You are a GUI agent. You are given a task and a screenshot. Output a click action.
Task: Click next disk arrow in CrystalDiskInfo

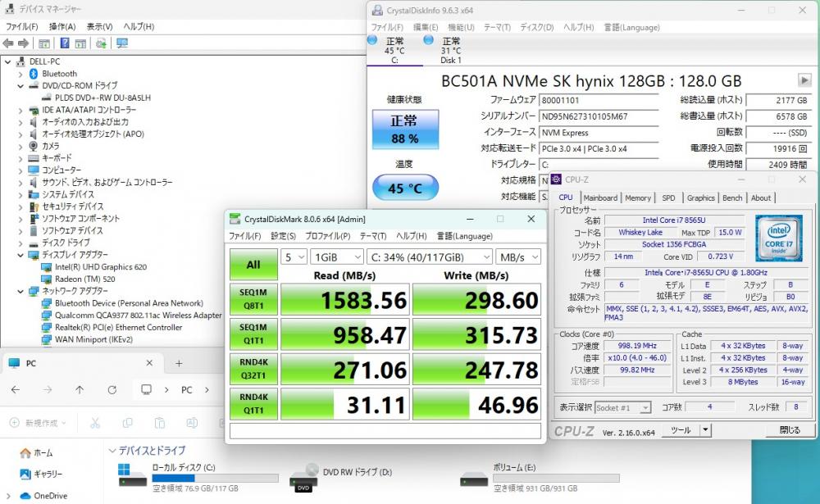pos(804,80)
